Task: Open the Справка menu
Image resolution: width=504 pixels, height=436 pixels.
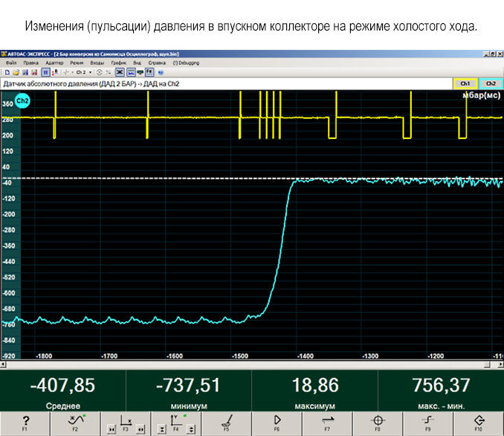Action: (x=157, y=62)
